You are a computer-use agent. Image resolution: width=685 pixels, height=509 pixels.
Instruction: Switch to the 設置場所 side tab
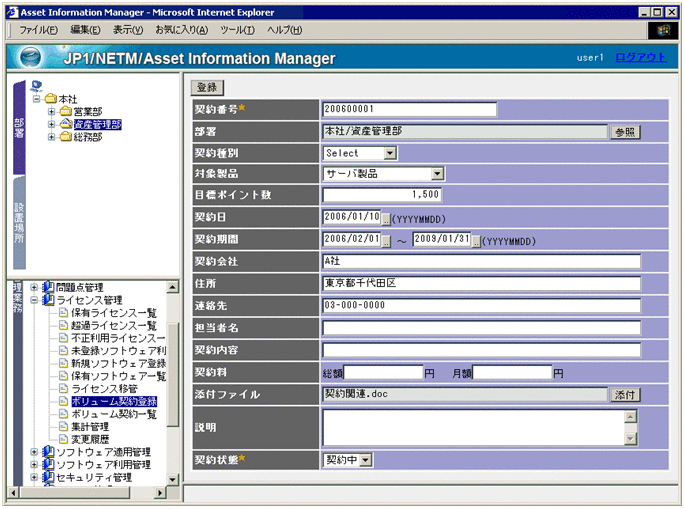19,225
